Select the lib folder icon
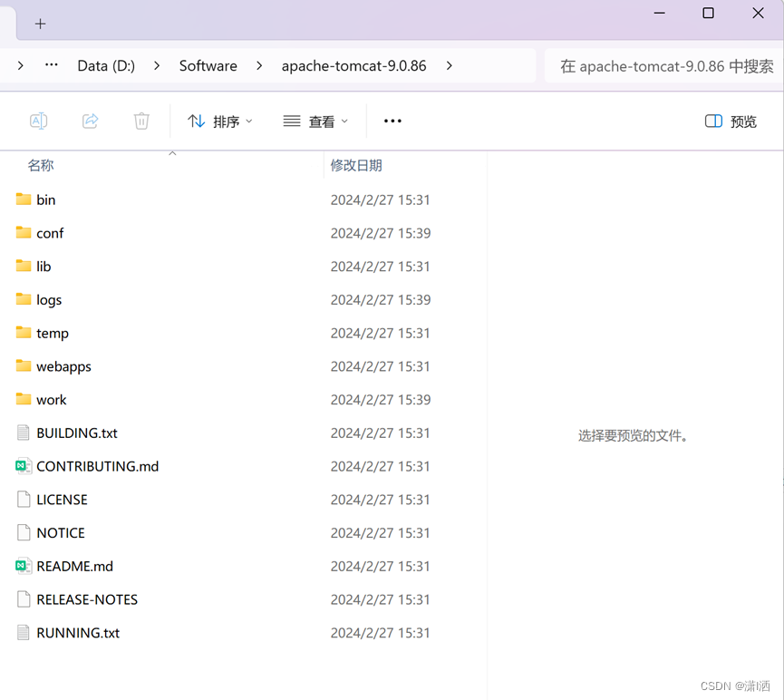Screen dimensions: 784x700 click(23, 266)
